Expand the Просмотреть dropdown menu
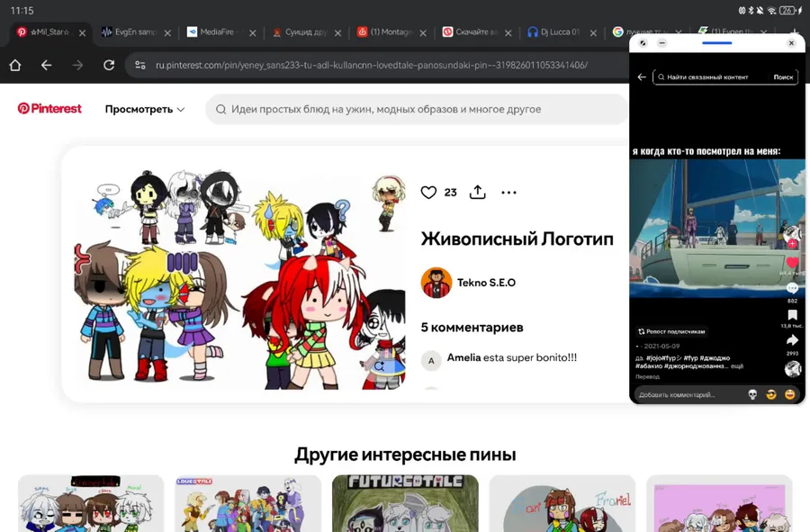This screenshot has width=810, height=532. [145, 109]
